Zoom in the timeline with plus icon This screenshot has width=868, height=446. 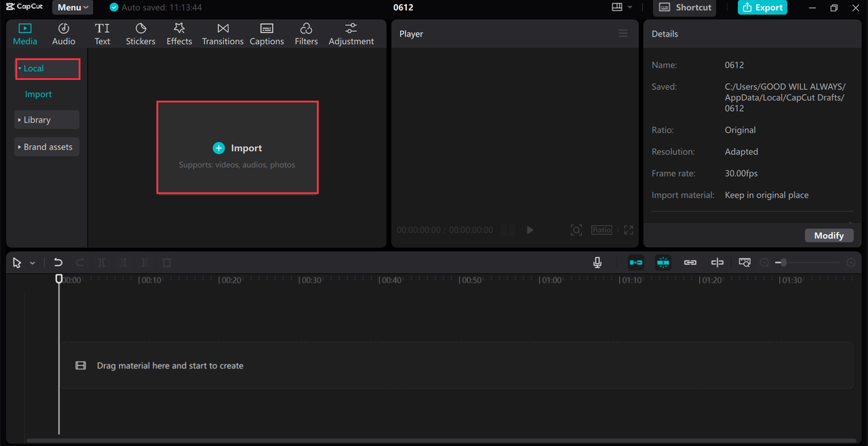click(x=851, y=263)
